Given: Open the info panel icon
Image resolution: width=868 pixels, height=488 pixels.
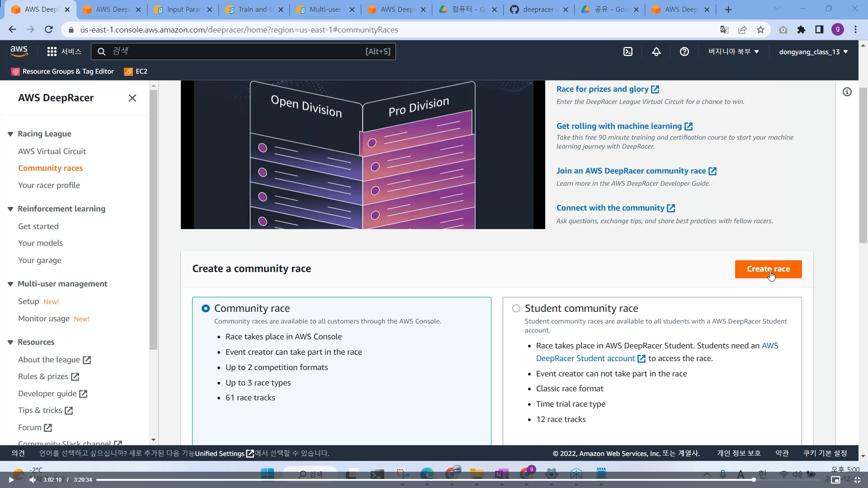Looking at the screenshot, I should pyautogui.click(x=847, y=92).
